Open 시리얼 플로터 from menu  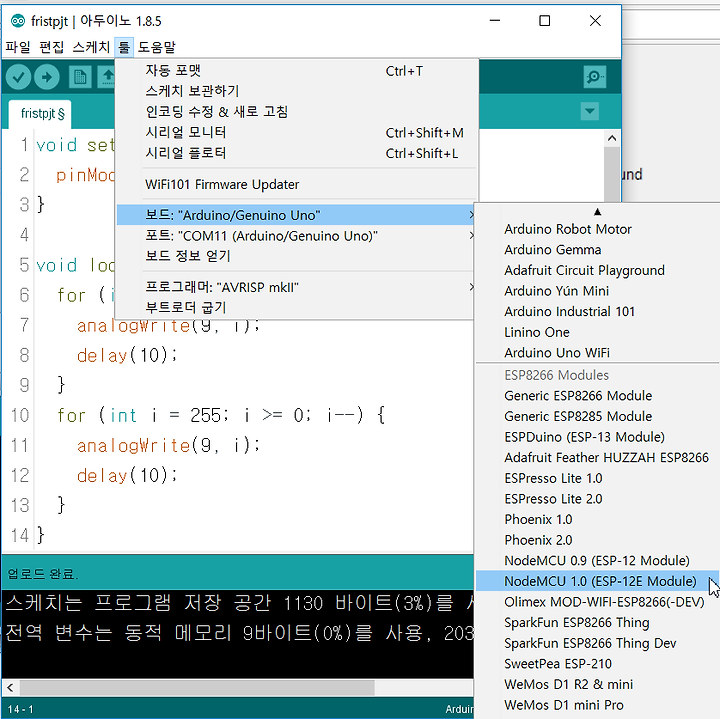pyautogui.click(x=295, y=153)
